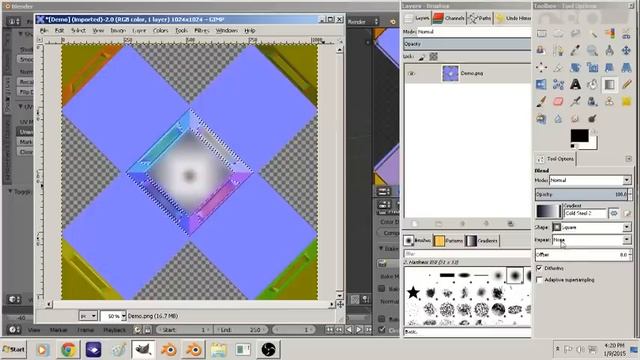Select the Scissors Select tool
Image resolution: width=640 pixels, height=360 pixels.
[x=627, y=33]
